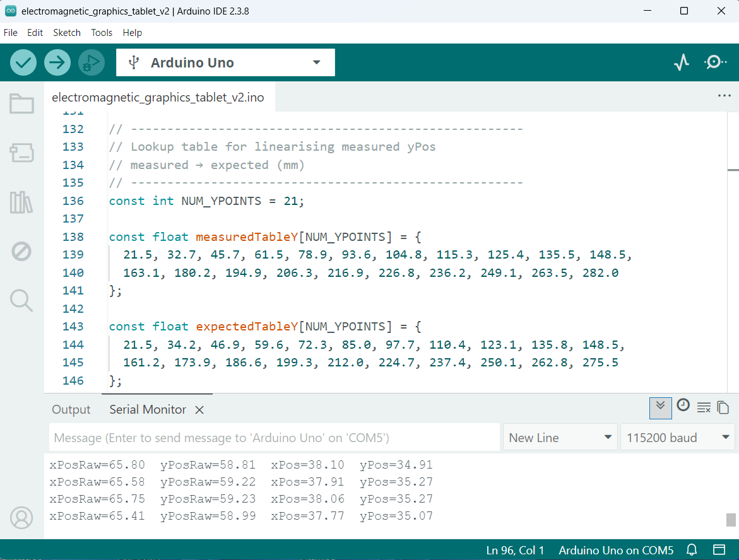Start debugging with the debug play icon
Viewport: 739px width, 560px height.
click(x=92, y=62)
